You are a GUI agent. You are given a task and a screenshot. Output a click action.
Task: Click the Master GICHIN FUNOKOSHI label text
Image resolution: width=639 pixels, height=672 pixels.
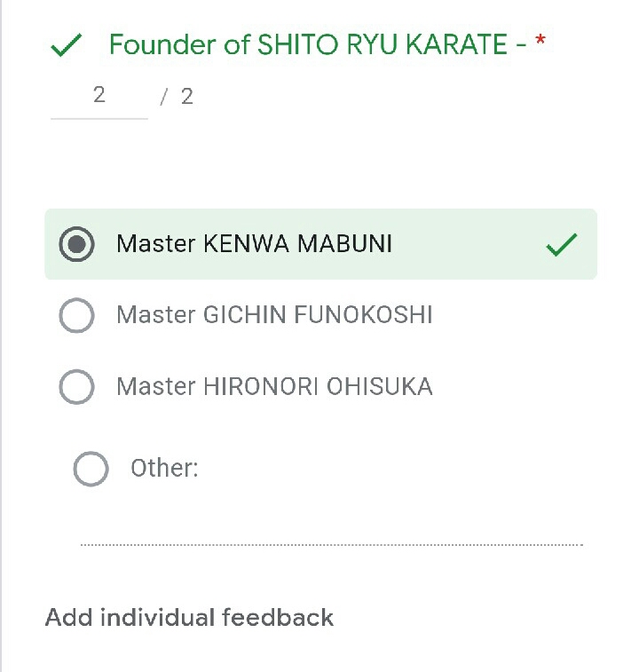[274, 315]
